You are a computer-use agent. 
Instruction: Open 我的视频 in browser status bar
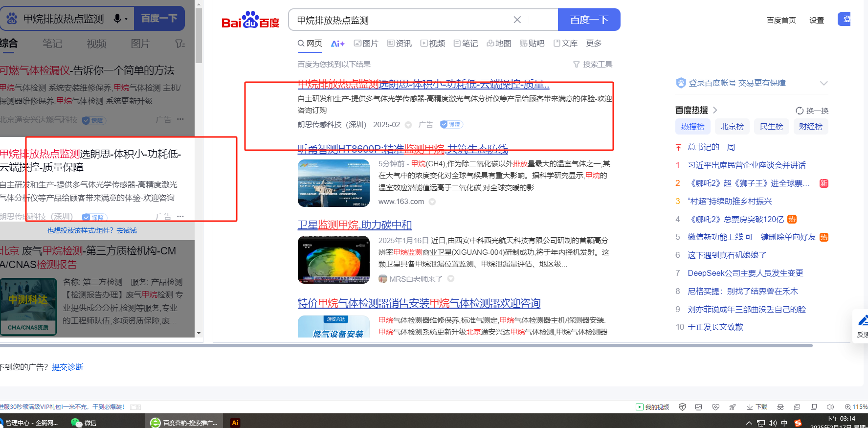(x=652, y=407)
